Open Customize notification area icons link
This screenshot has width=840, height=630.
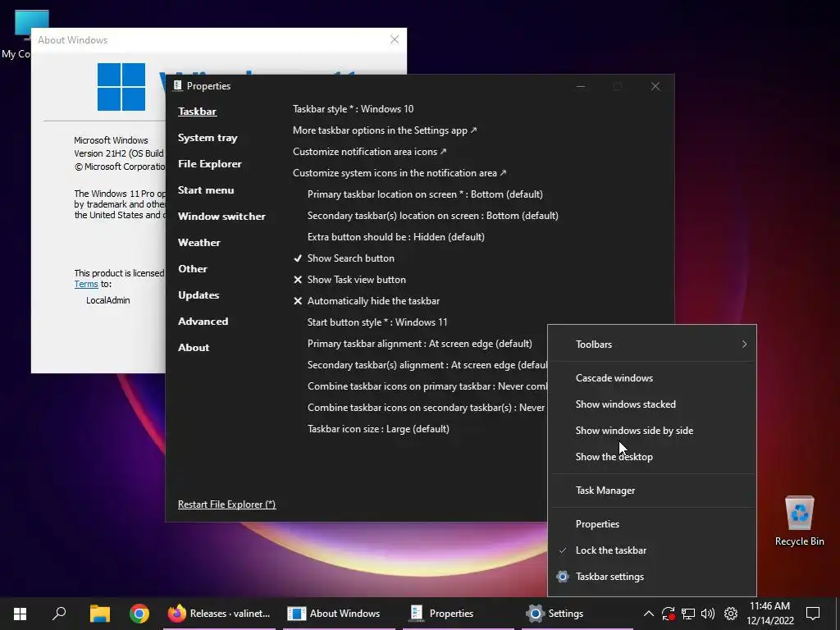[370, 152]
